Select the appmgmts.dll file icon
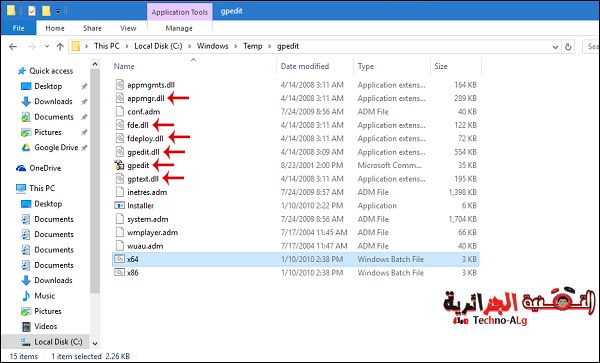 120,85
